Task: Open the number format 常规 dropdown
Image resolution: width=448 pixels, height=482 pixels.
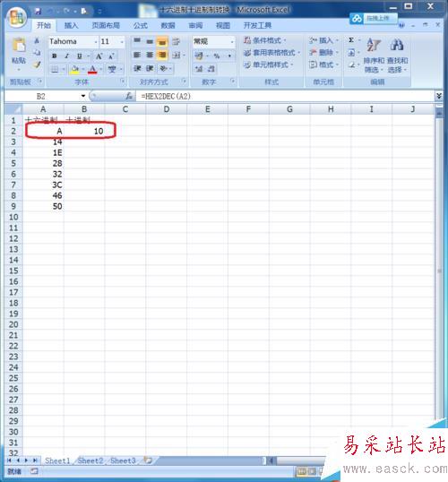Action: [232, 41]
